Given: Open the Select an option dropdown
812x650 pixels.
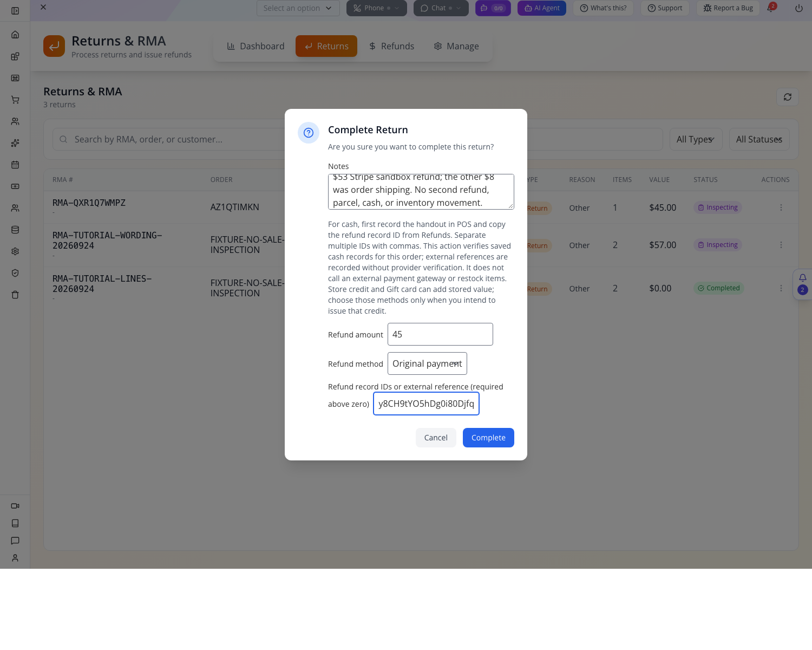Looking at the screenshot, I should (x=298, y=8).
